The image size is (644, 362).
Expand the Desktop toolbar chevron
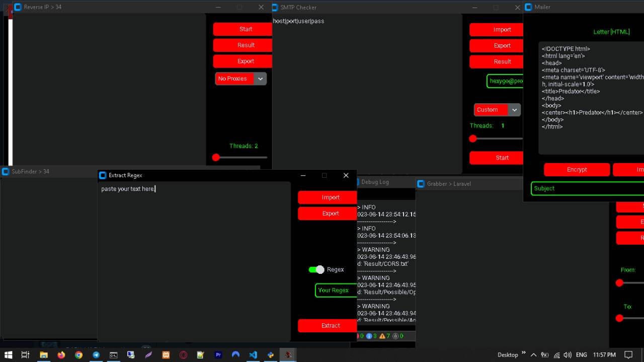click(524, 353)
